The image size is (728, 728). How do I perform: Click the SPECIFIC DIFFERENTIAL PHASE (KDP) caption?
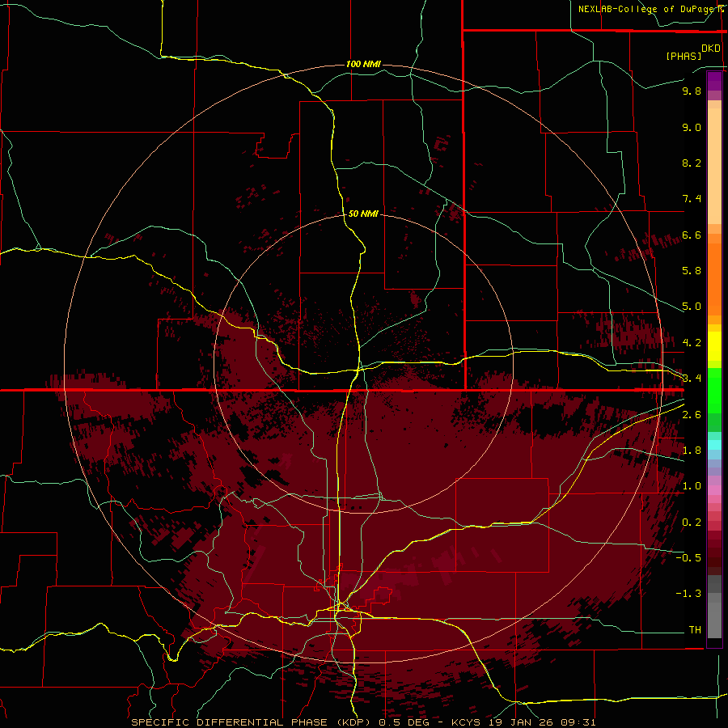[250, 722]
